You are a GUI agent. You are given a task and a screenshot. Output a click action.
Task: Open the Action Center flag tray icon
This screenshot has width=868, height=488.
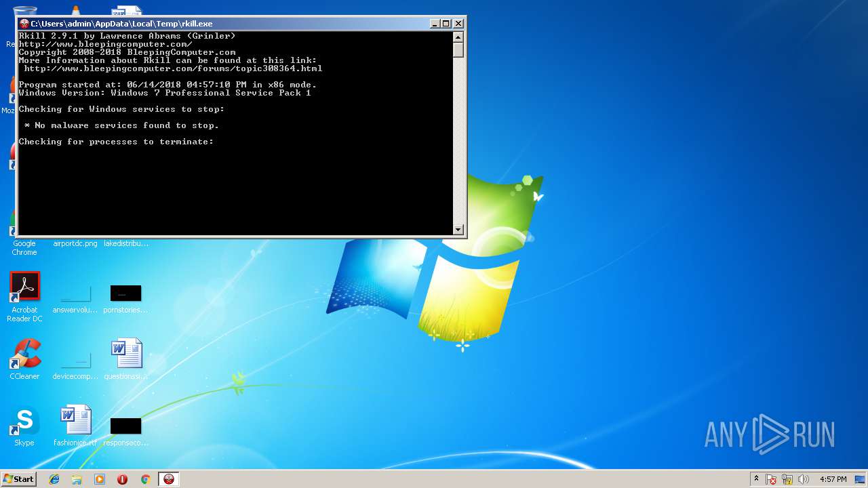point(771,479)
